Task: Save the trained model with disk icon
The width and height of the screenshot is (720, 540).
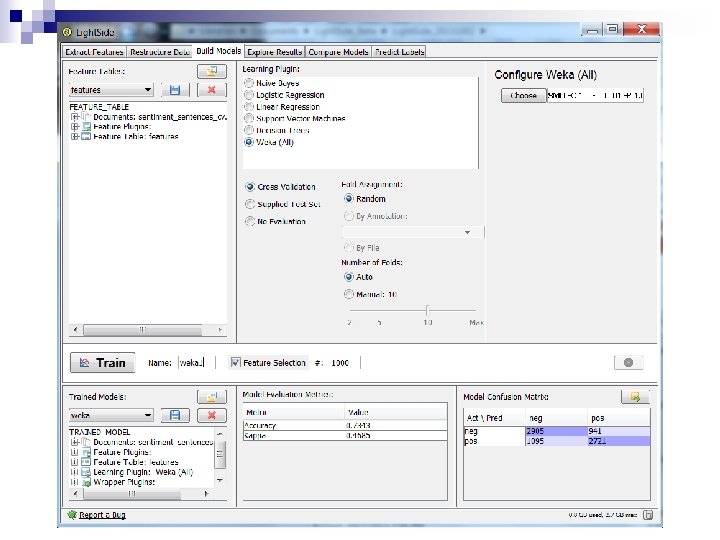Action: 175,416
